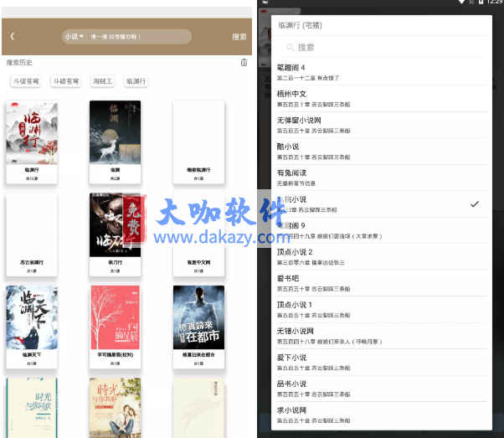Viewport: 504px width, 438px height.
Task: Select source 求小说网
Action: [381, 415]
